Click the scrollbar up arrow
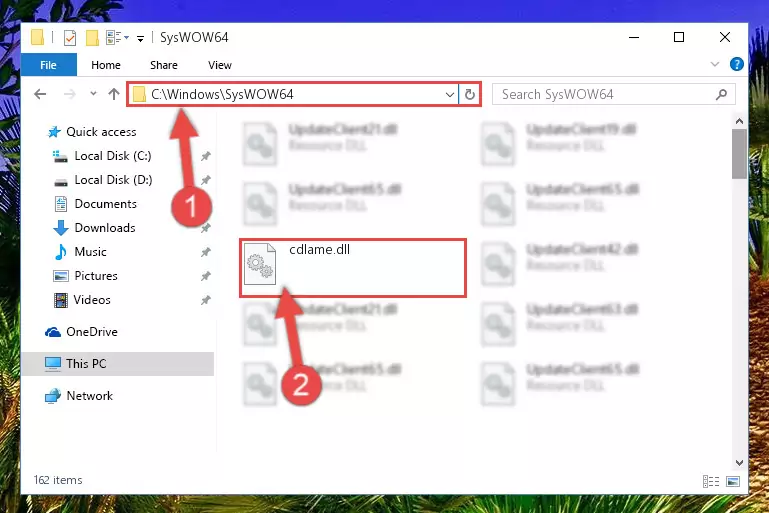Image resolution: width=769 pixels, height=513 pixels. (739, 121)
